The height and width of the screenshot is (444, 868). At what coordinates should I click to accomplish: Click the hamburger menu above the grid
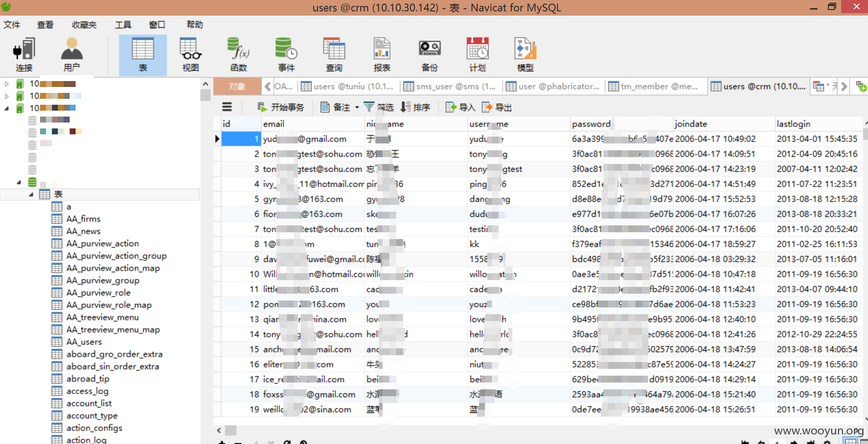227,107
